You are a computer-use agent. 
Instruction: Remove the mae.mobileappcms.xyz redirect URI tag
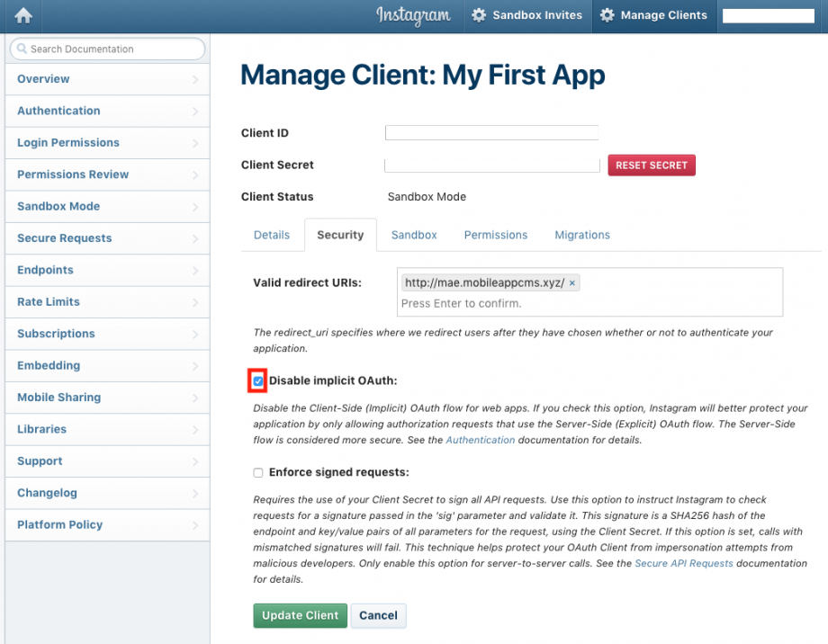[x=572, y=282]
